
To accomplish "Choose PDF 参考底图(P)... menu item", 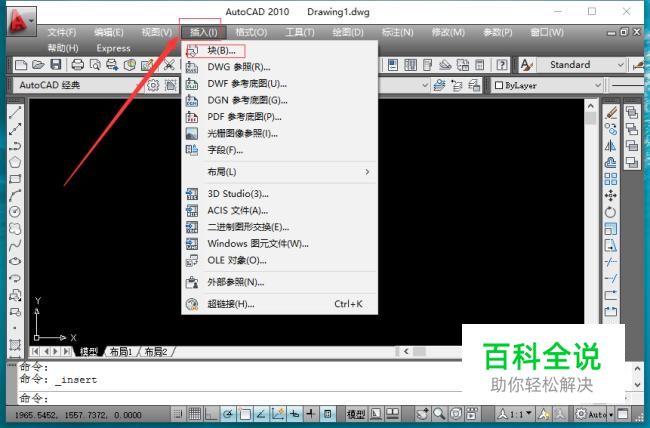I will (x=280, y=117).
